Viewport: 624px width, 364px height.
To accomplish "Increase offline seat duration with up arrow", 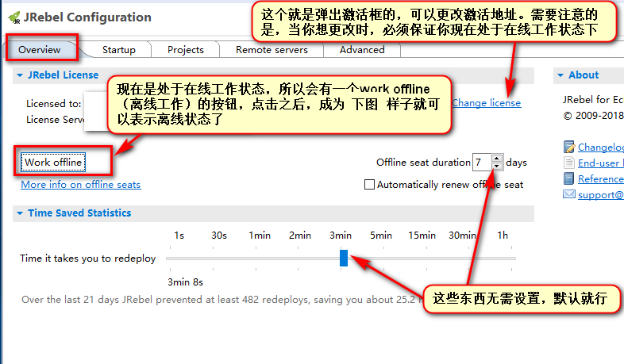I will (497, 158).
